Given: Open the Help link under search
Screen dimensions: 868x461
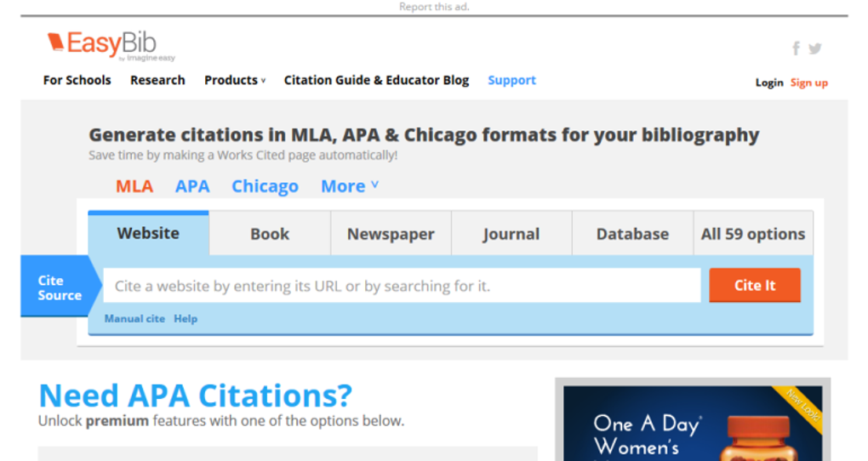Looking at the screenshot, I should [x=186, y=319].
